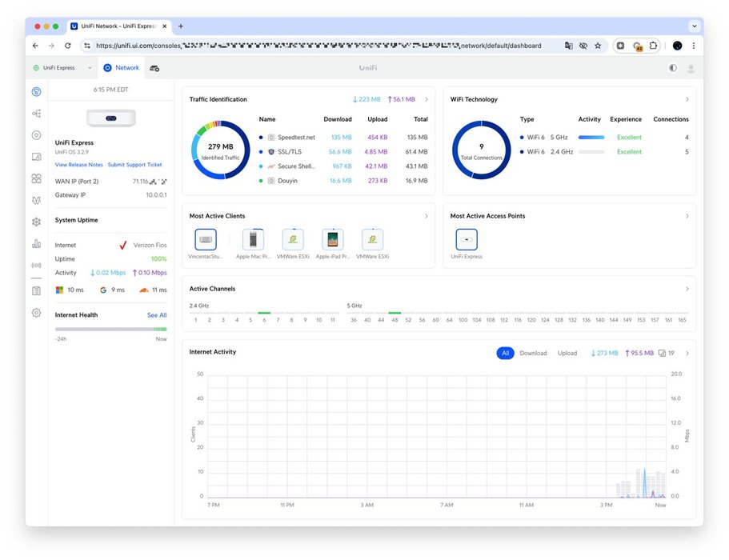Screen dimensions: 729x560
Task: Open the Client Devices sidebar icon
Action: pyautogui.click(x=36, y=157)
